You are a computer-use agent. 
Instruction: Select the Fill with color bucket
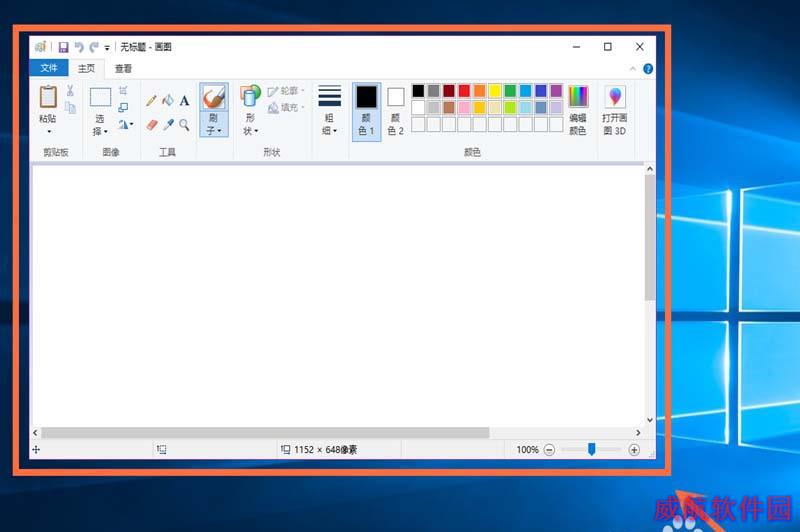168,100
